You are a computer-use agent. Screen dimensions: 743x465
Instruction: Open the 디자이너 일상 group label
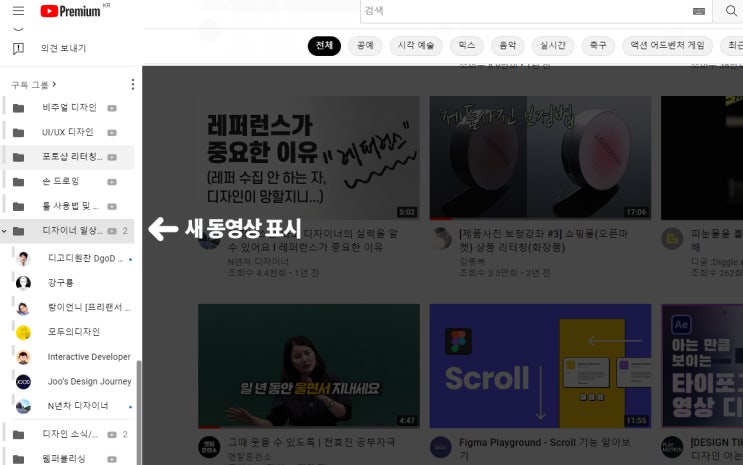pos(72,231)
